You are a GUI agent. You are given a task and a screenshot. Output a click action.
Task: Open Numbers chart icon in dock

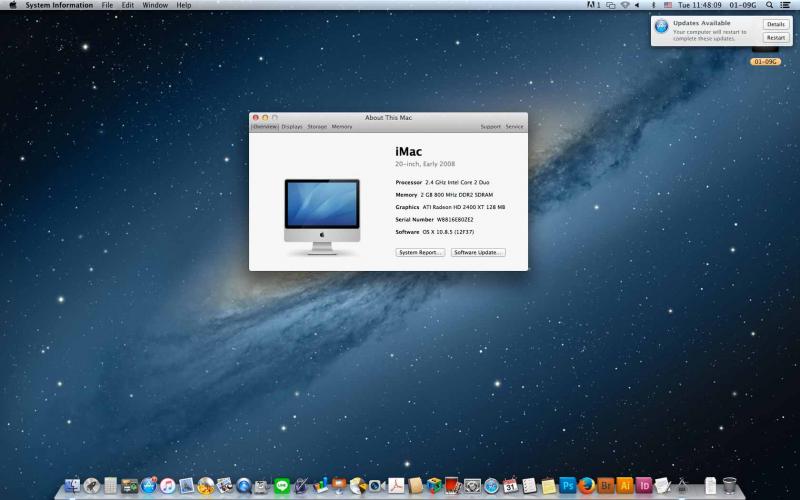pos(320,486)
